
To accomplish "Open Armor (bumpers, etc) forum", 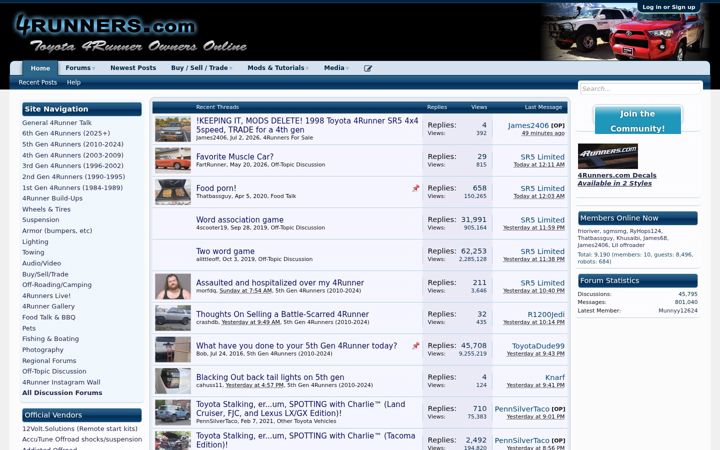I will [x=57, y=231].
